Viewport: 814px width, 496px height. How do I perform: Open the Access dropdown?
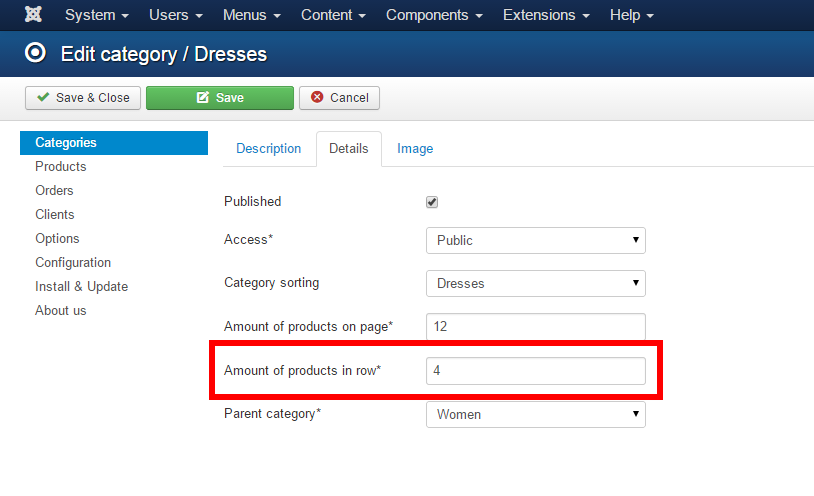535,241
